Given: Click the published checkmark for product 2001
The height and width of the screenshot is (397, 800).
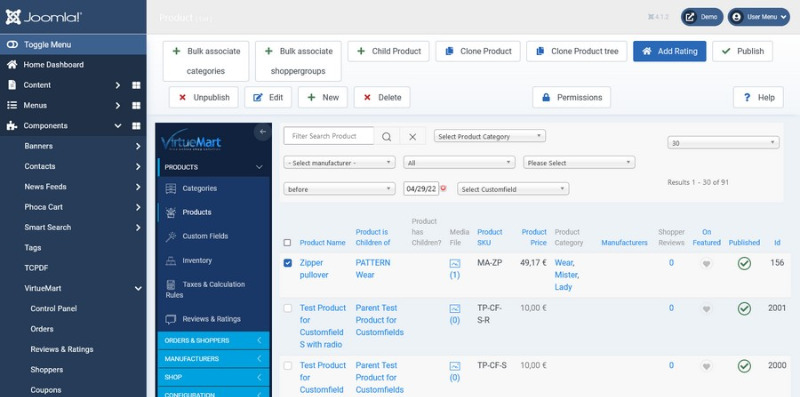Looking at the screenshot, I should coord(744,309).
